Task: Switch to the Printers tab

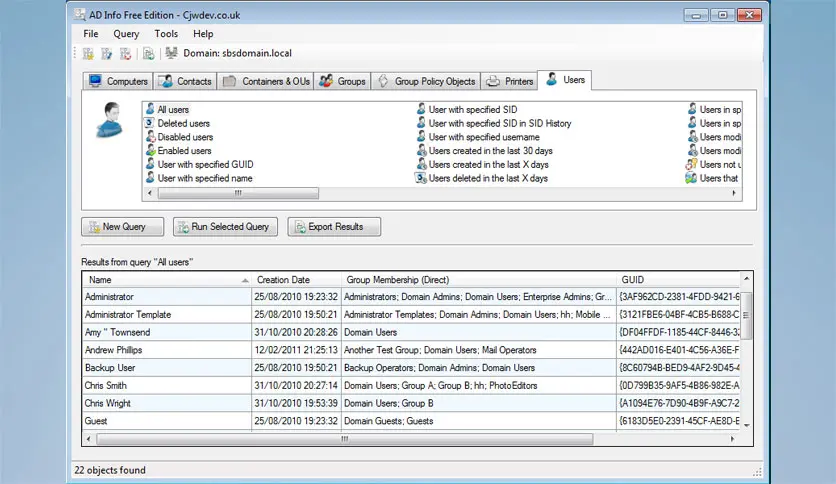Action: point(509,81)
